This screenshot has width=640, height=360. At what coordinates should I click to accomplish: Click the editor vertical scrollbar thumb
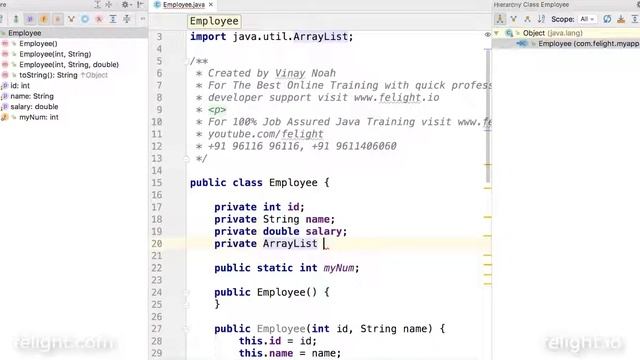(x=487, y=115)
